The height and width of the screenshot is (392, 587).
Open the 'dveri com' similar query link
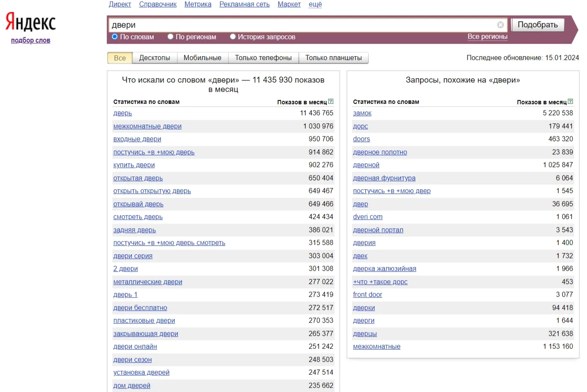pos(368,217)
